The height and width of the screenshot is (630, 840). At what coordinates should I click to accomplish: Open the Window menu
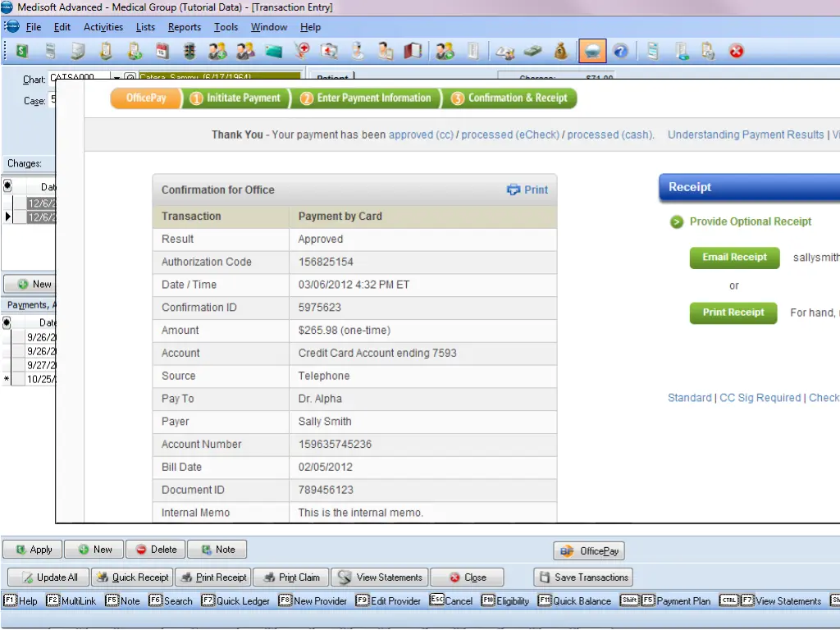pos(269,27)
